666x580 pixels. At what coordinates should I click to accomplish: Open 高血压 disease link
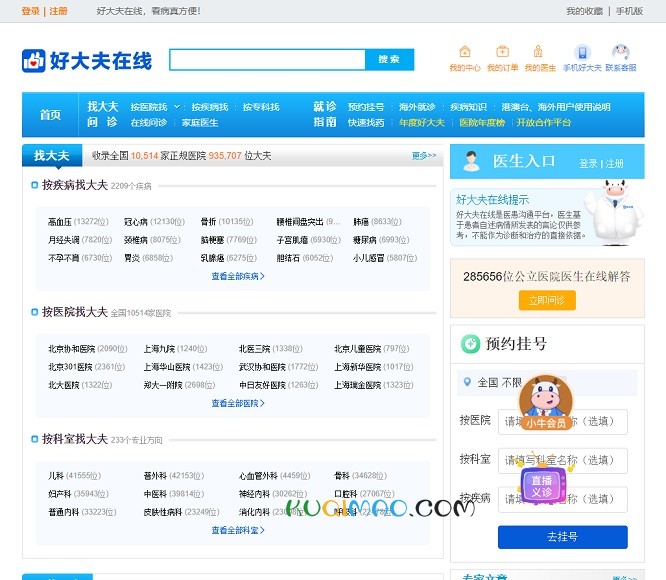(59, 222)
